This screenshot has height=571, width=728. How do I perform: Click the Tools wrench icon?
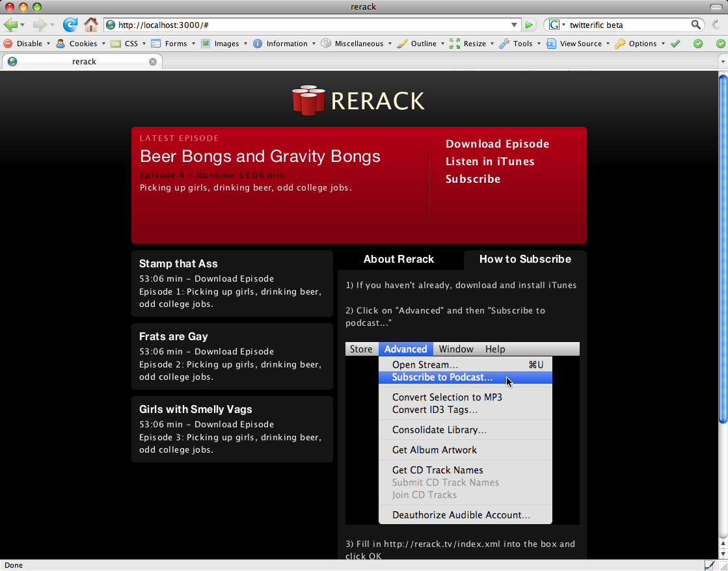[504, 44]
